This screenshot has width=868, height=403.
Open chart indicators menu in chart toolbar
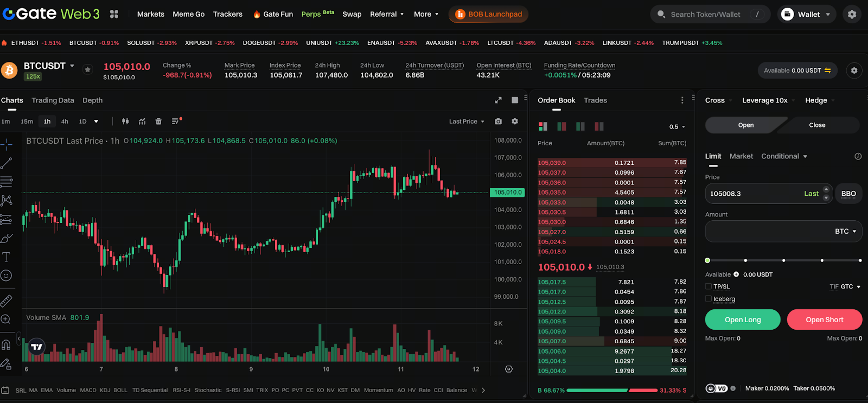tap(142, 121)
